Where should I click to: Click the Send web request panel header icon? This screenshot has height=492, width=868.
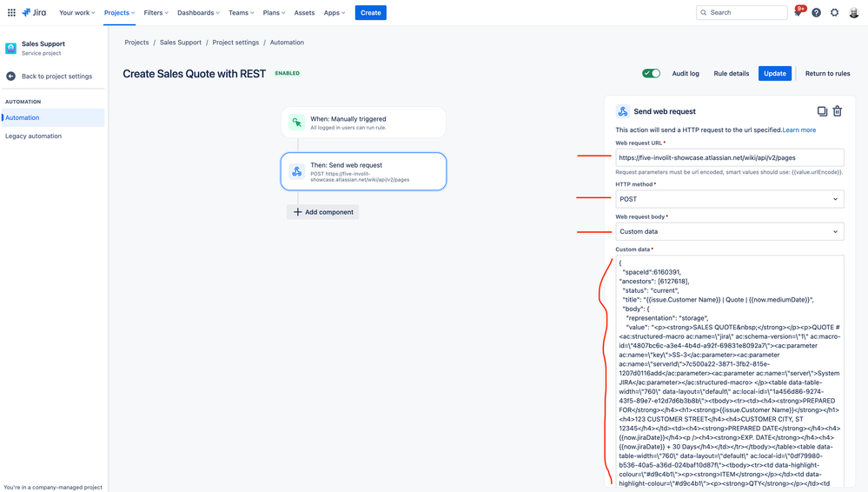coord(623,111)
